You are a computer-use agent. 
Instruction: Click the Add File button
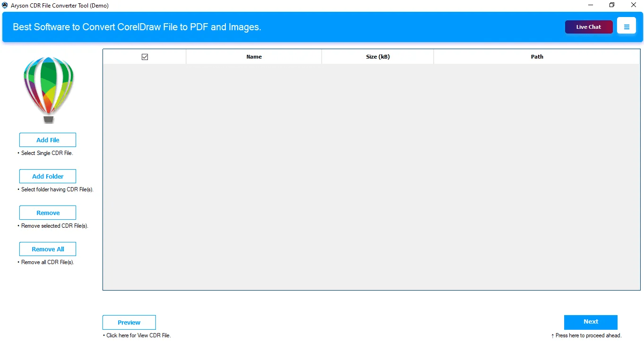[48, 140]
